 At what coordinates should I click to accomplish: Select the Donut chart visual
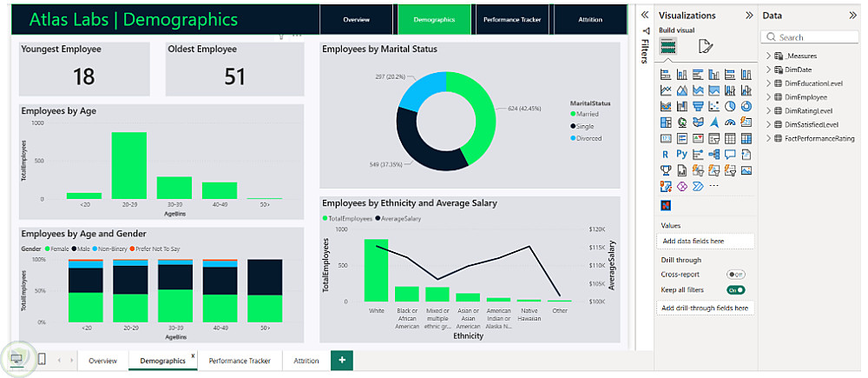[x=746, y=106]
